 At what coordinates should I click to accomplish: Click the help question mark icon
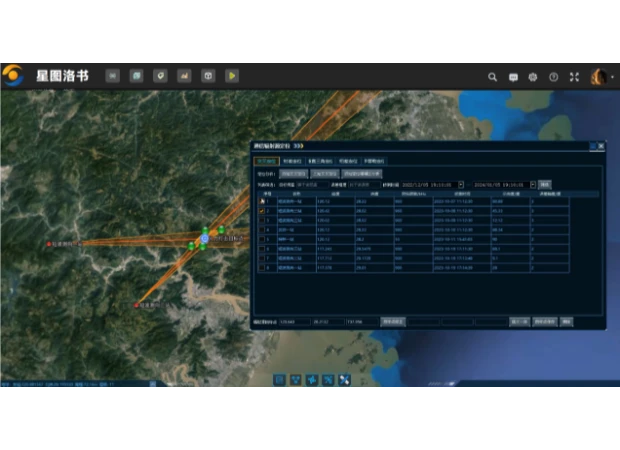click(553, 76)
